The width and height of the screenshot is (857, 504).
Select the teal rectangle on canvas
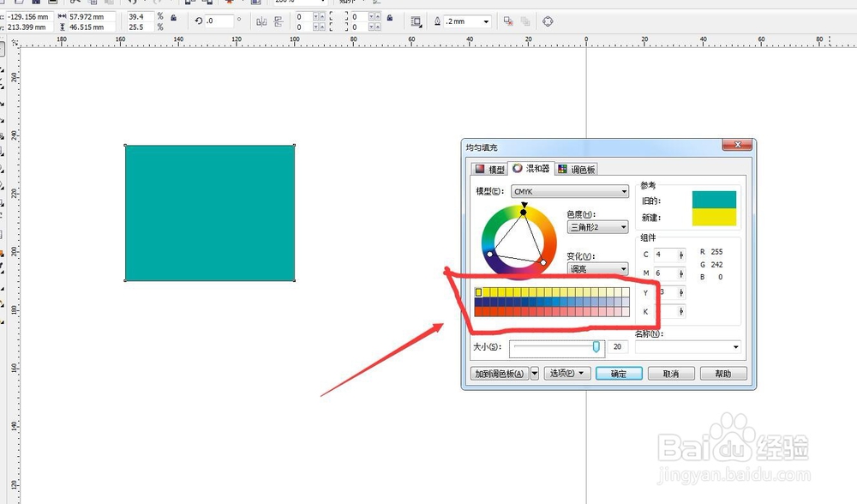tap(210, 213)
